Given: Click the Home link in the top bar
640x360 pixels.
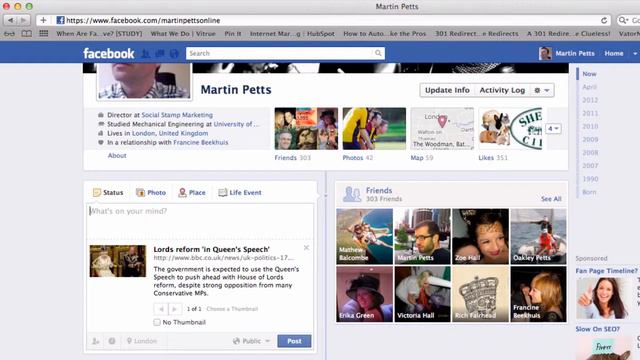Looking at the screenshot, I should tap(614, 53).
